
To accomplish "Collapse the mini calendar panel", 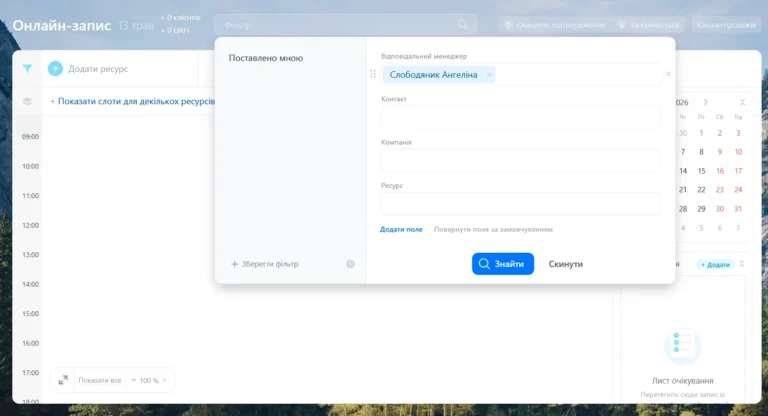I will (743, 102).
